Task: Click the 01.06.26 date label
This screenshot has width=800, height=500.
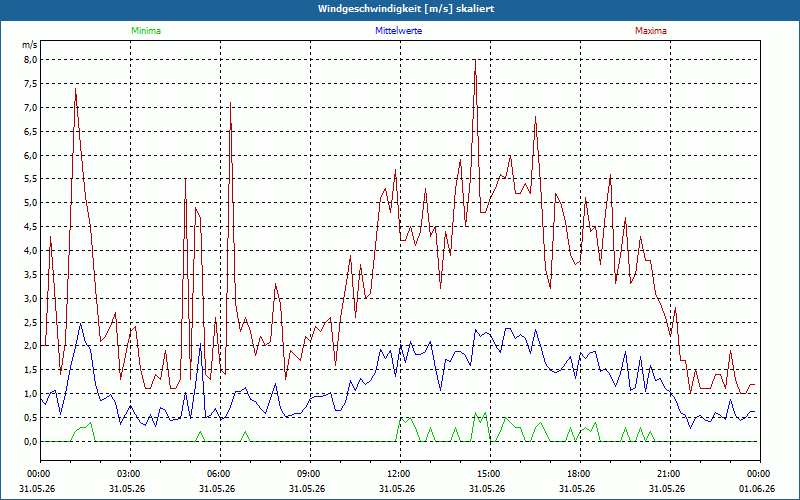Action: [757, 489]
